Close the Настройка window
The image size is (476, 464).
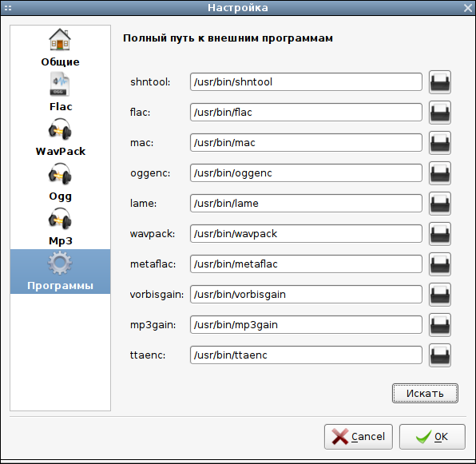468,8
